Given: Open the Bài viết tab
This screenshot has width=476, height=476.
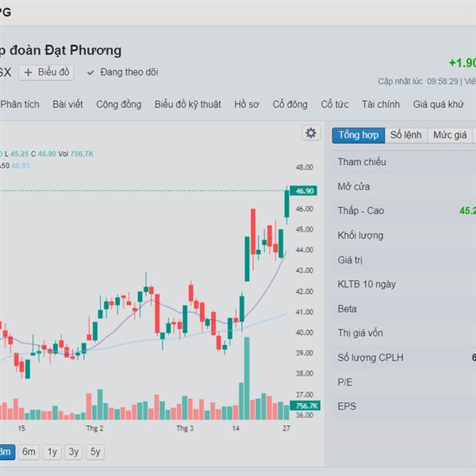Looking at the screenshot, I should (67, 105).
